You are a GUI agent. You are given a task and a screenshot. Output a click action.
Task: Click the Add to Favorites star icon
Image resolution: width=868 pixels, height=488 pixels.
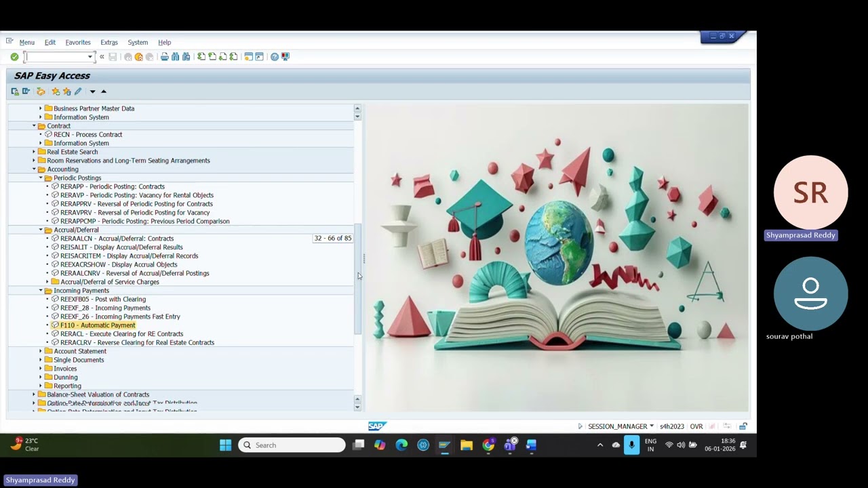(x=56, y=91)
